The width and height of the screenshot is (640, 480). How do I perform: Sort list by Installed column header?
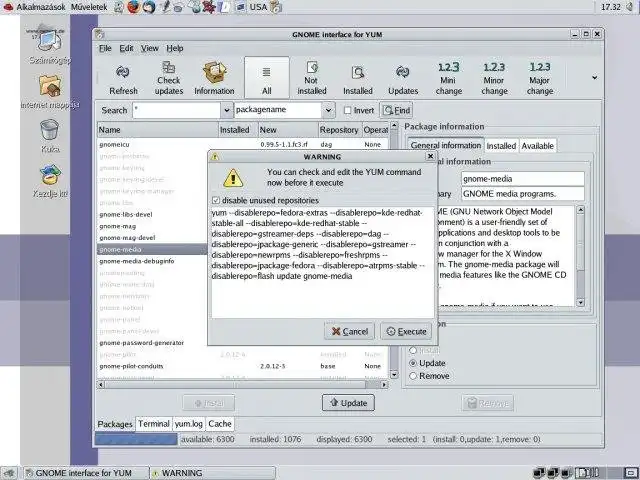tap(238, 130)
